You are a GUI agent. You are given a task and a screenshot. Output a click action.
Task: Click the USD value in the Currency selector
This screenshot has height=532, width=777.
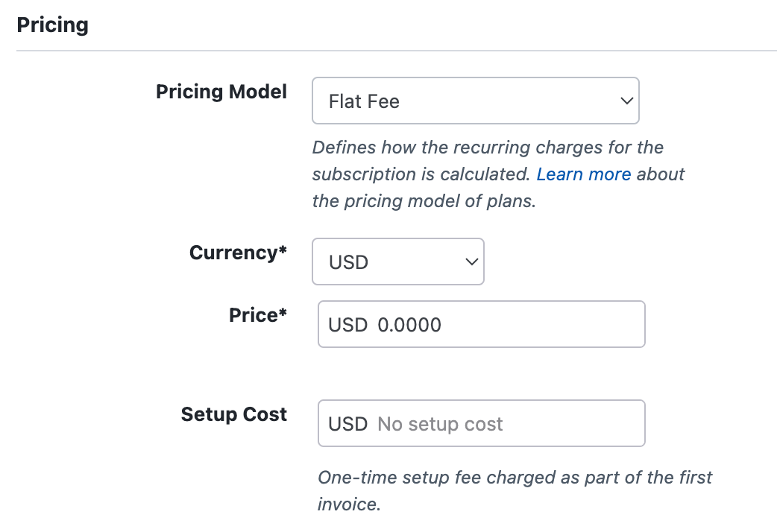click(x=348, y=262)
